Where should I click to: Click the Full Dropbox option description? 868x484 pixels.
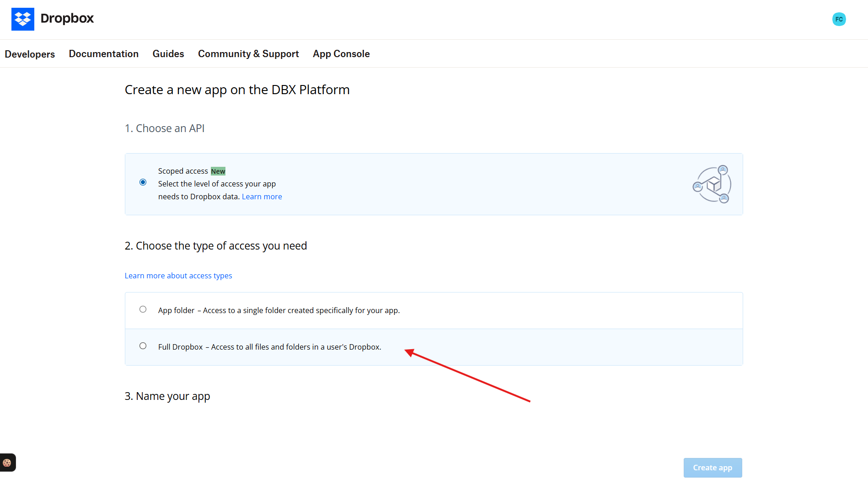point(270,347)
